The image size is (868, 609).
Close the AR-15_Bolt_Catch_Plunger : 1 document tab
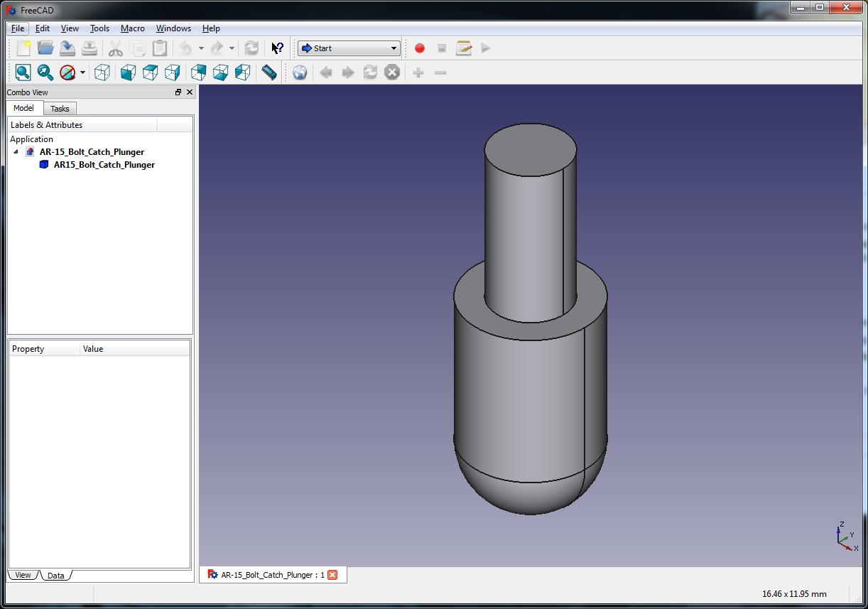coord(332,575)
